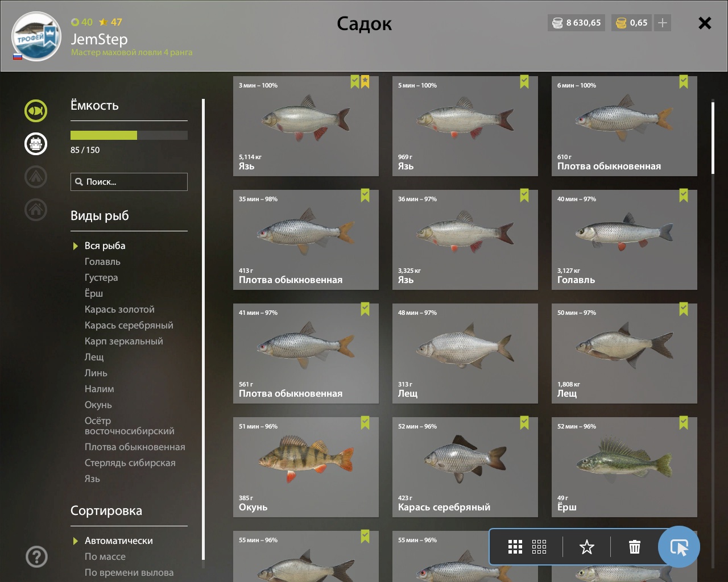Toggle green bookmark on Окунь card

point(365,423)
